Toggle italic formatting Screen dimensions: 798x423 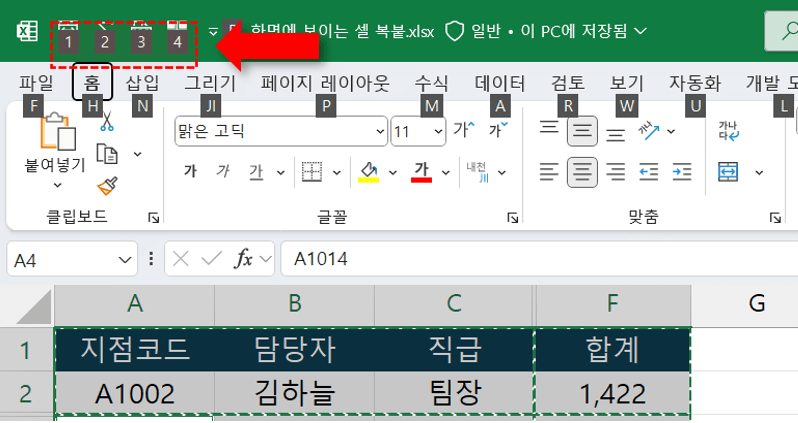223,172
